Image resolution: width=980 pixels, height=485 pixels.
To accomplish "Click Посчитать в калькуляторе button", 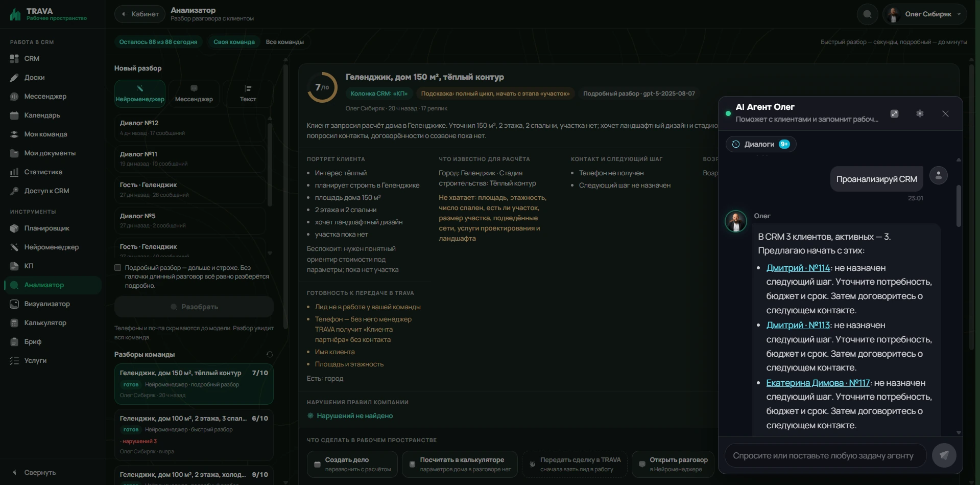I will (460, 464).
